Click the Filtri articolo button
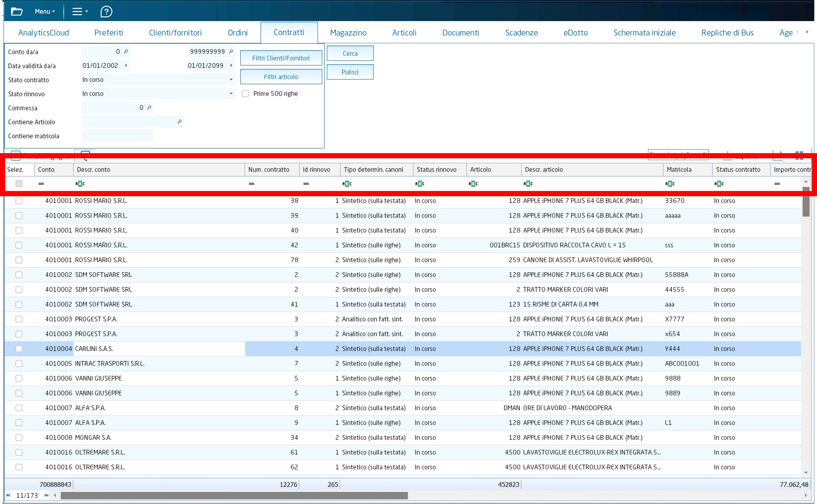The image size is (817, 504). 281,77
